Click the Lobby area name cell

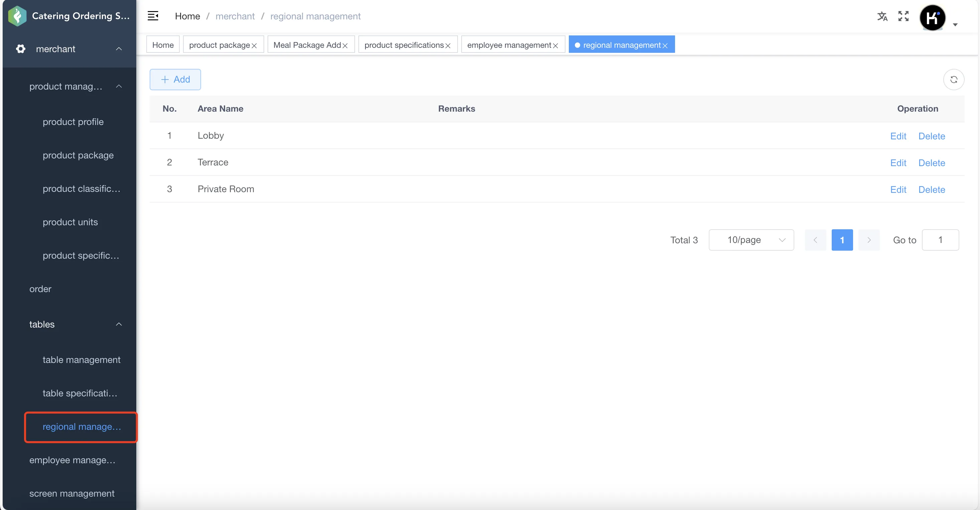[210, 136]
